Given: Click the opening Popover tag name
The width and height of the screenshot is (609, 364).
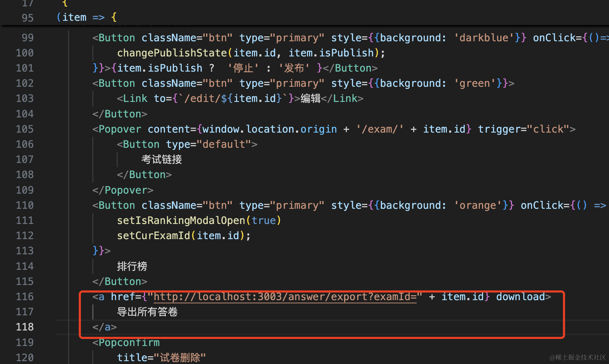Looking at the screenshot, I should pyautogui.click(x=120, y=129).
